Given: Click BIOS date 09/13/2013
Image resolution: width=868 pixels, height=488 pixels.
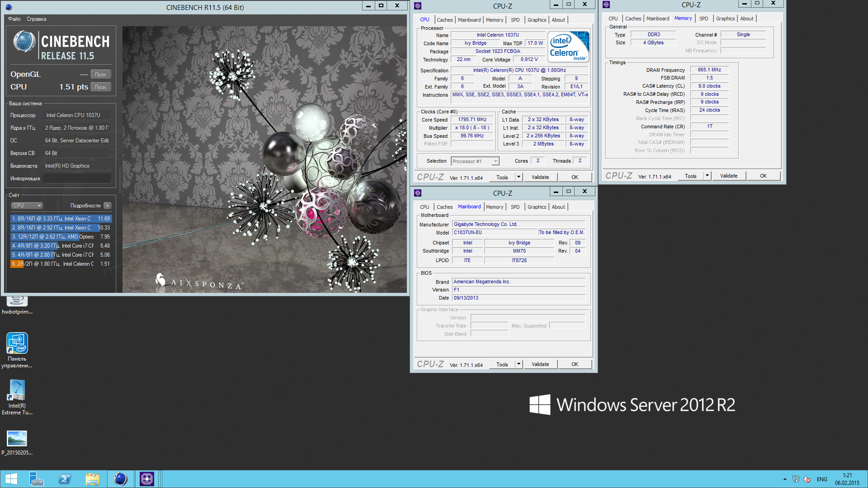Looking at the screenshot, I should point(519,298).
